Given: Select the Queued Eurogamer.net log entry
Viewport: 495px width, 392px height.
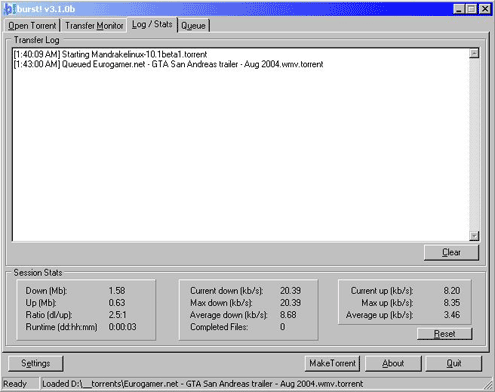Looking at the screenshot, I should 168,64.
